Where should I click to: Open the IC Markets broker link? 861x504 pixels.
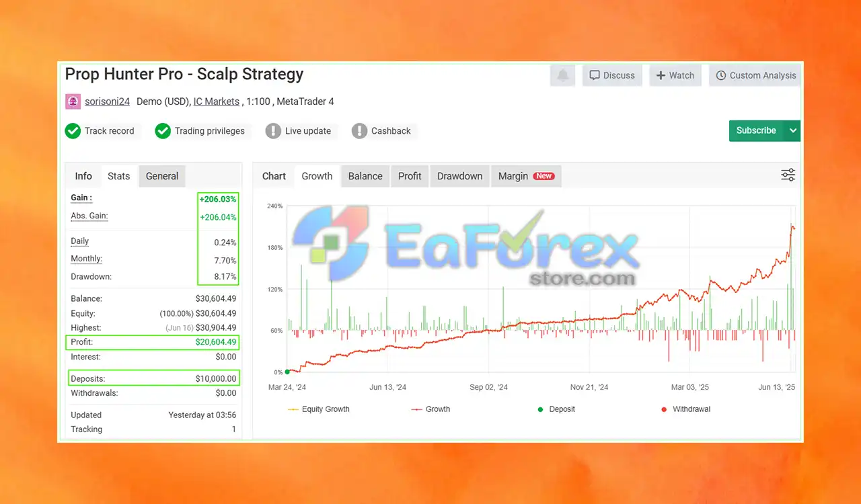click(217, 101)
